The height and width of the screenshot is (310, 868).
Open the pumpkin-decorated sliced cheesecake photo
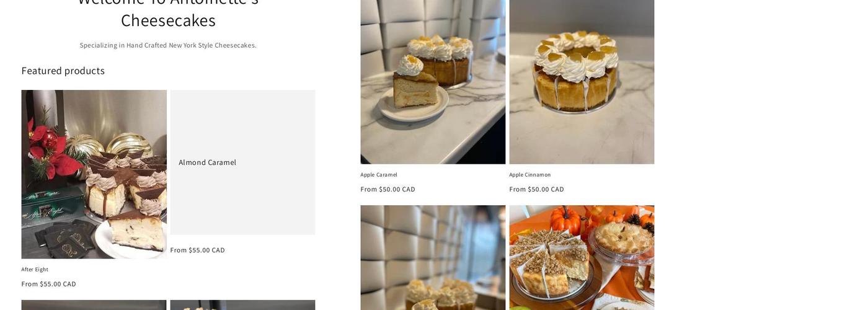pos(582,258)
